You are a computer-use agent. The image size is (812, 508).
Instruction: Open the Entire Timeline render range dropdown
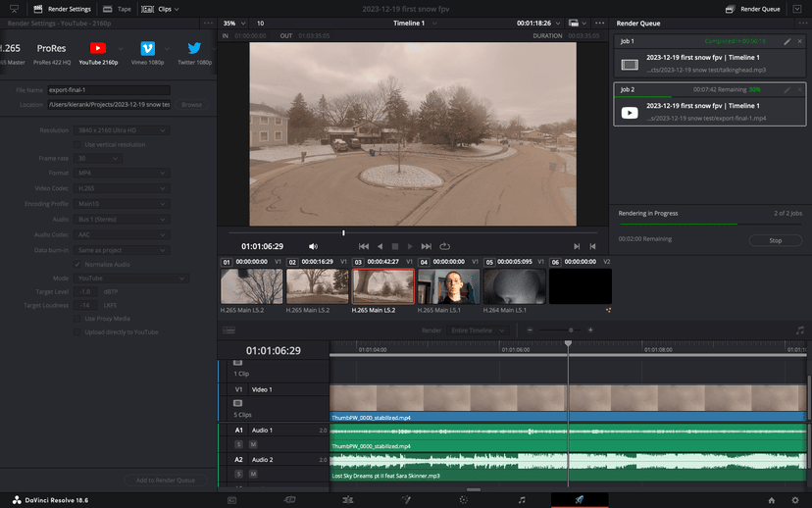point(480,330)
